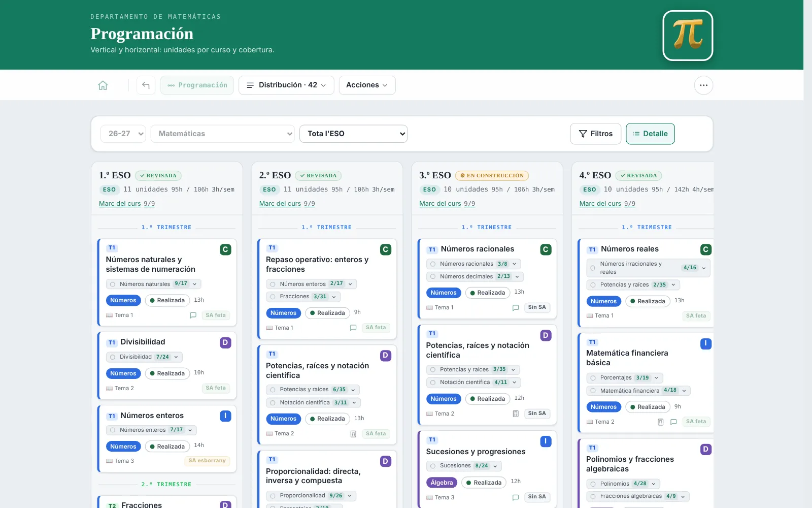Image resolution: width=812 pixels, height=508 pixels.
Task: Toggle the Números decimales 2/13 radio circle
Action: (x=433, y=277)
